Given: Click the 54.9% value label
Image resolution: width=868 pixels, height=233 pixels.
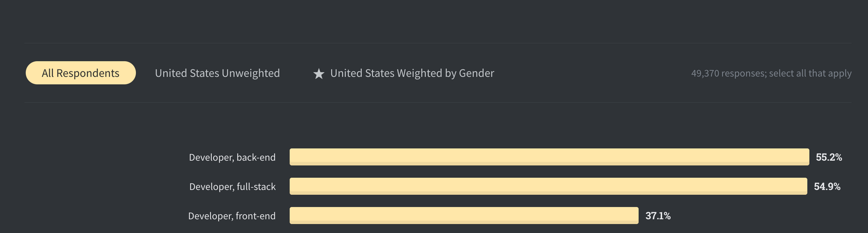Looking at the screenshot, I should (x=827, y=186).
